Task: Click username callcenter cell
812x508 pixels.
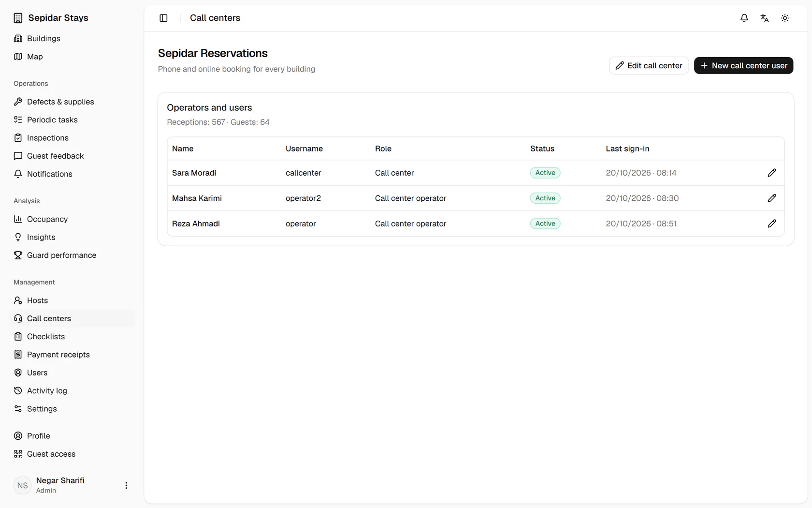Action: [x=303, y=173]
